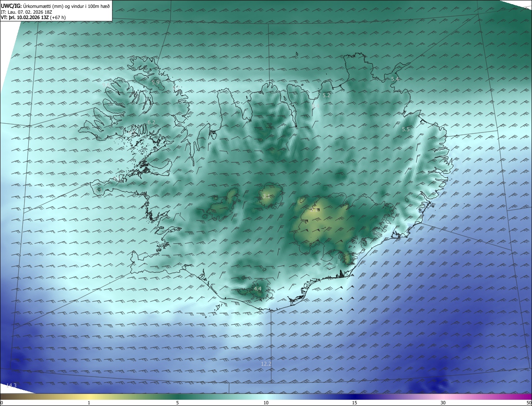This screenshot has height=406, width=532.
Task: Click the 5.2 value label in north Iceland
Action: click(x=326, y=95)
